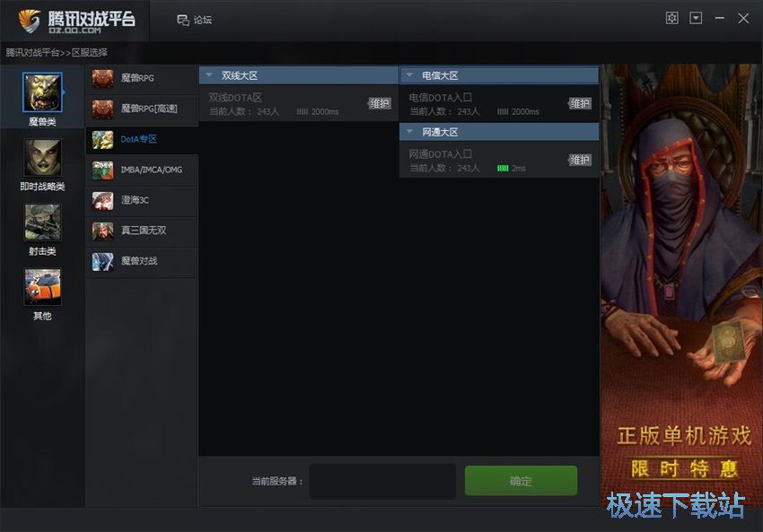Collapse the 网通大区 section
This screenshot has height=532, width=763.
pyautogui.click(x=409, y=132)
